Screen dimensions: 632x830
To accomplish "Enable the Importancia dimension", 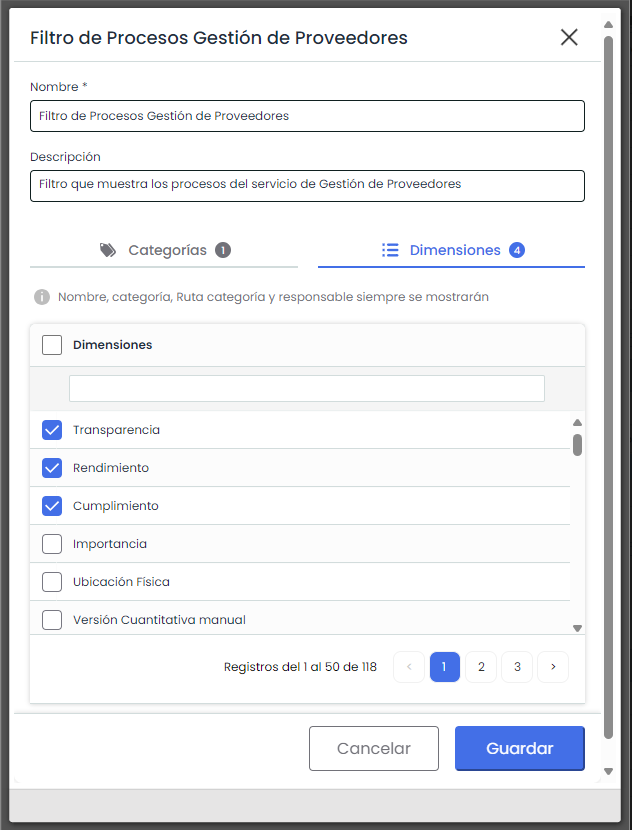I will (52, 544).
